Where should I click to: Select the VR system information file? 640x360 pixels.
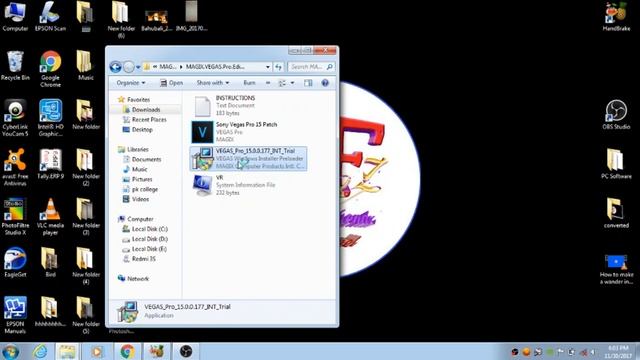point(249,185)
